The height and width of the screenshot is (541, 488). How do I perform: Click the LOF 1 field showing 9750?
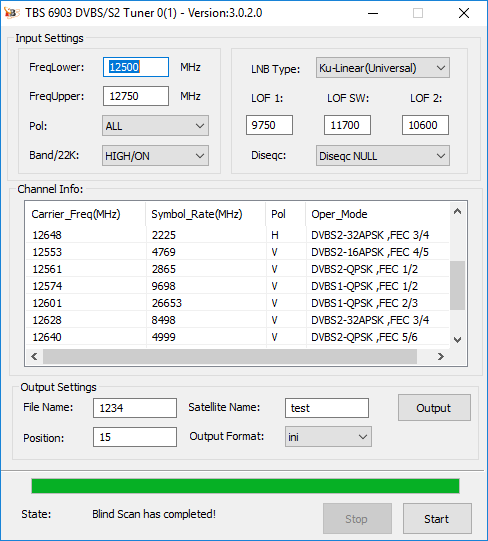(270, 125)
